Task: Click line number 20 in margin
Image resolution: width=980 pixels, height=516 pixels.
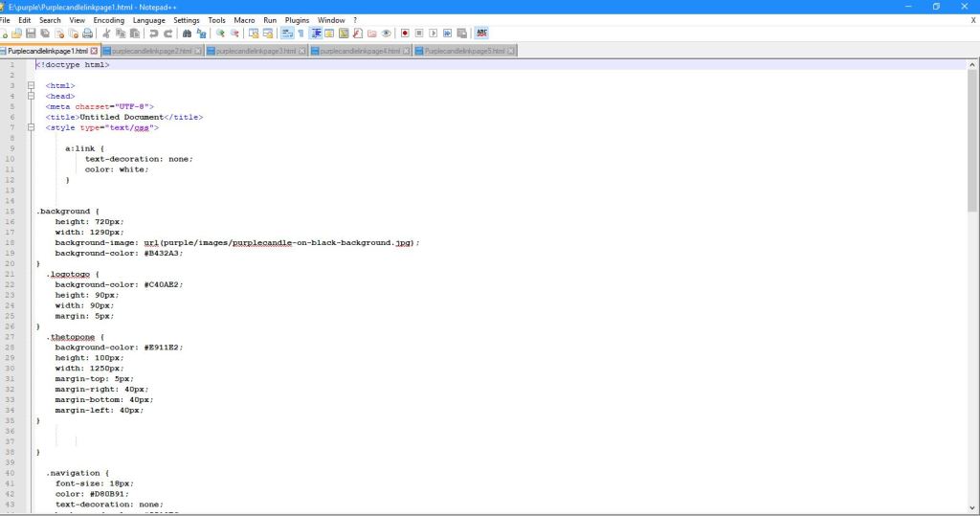Action: pyautogui.click(x=11, y=263)
